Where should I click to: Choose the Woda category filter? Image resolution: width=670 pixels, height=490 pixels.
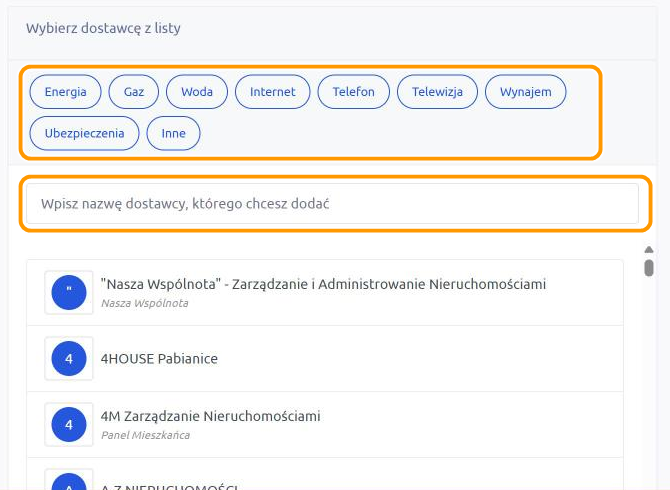click(197, 92)
